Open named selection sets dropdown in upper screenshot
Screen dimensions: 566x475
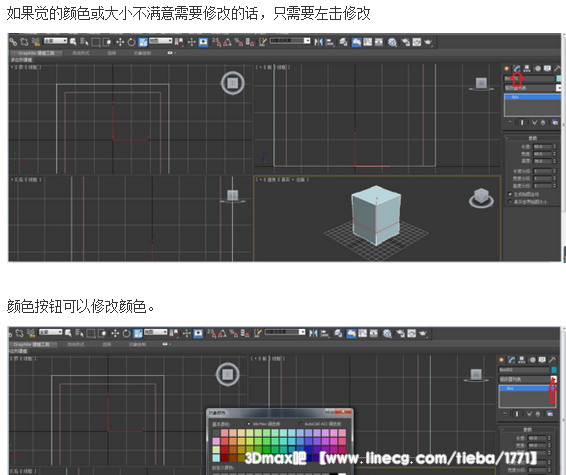(290, 41)
